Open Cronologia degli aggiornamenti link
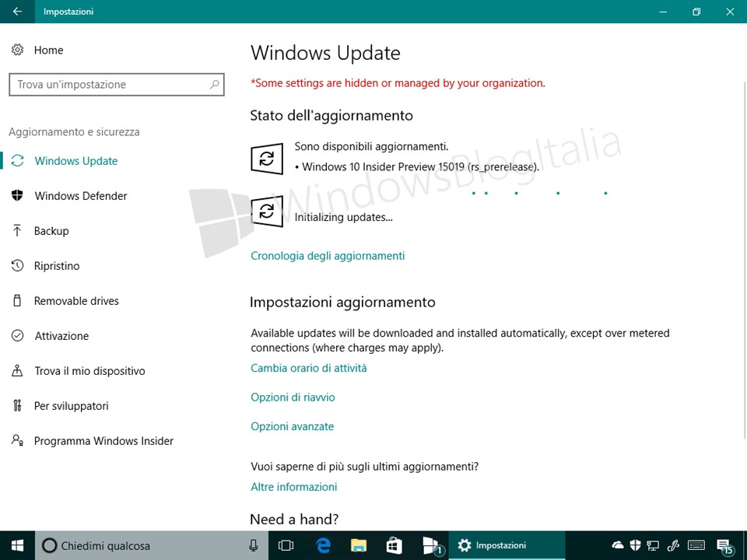The height and width of the screenshot is (560, 747). (328, 256)
